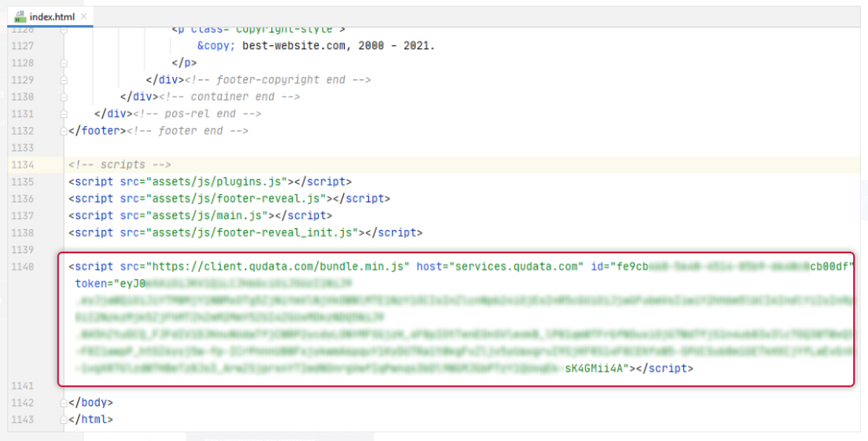Click the id attribute value starting fe9cb
The width and height of the screenshot is (868, 441).
click(731, 266)
